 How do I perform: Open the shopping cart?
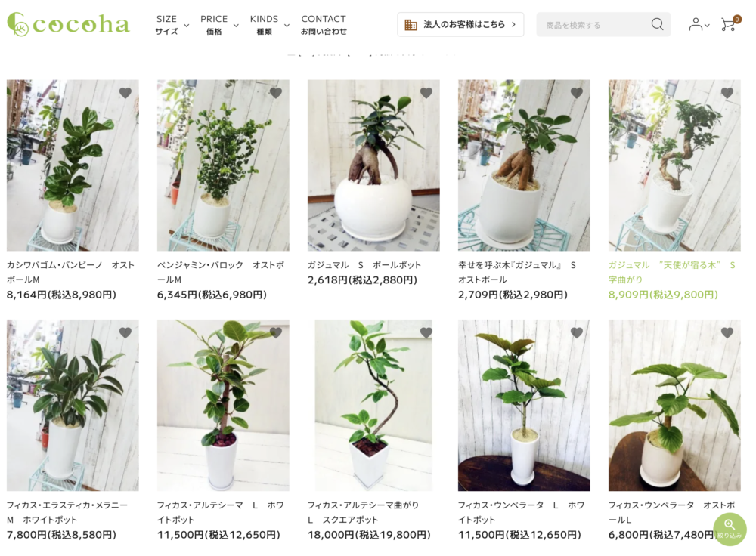[x=730, y=23]
